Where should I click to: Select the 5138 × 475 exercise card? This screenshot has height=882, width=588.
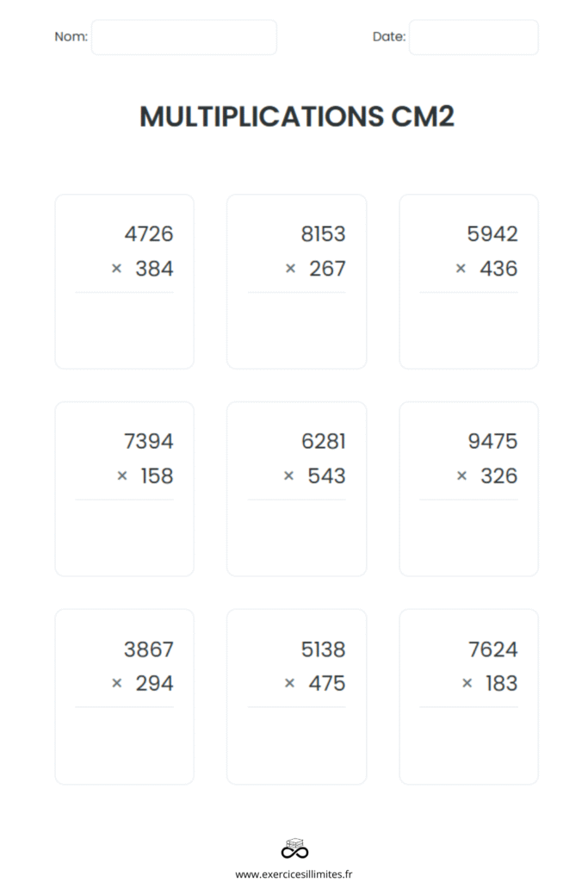tap(296, 696)
